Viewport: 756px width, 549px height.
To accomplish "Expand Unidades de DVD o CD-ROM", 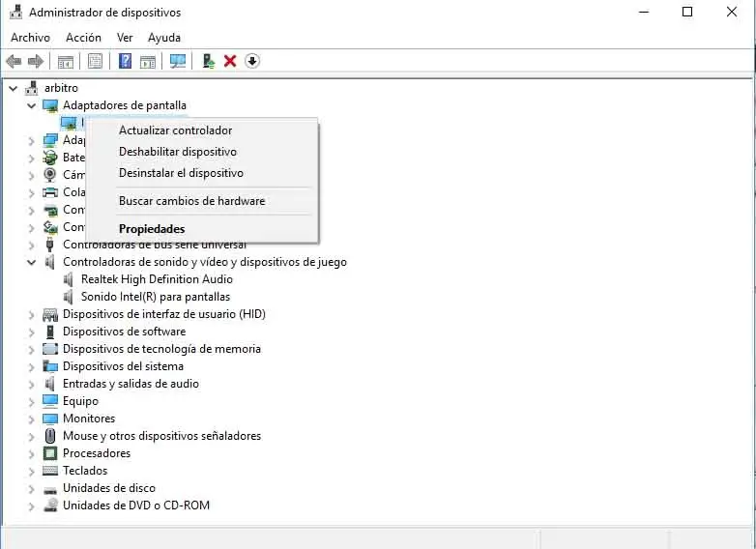I will [31, 506].
